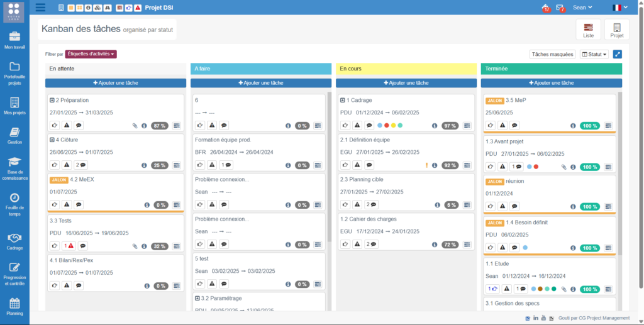
Task: Open the hamburger menu in top bar
Action: tap(41, 8)
